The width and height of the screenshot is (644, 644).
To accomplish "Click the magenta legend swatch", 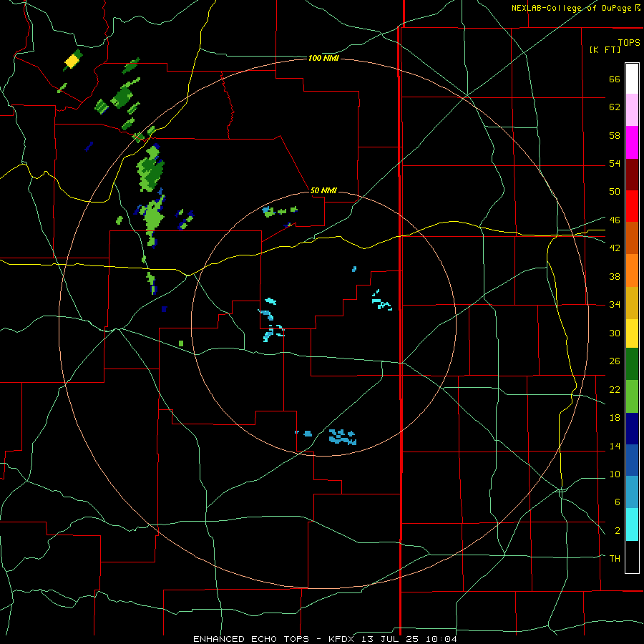I will [x=632, y=142].
